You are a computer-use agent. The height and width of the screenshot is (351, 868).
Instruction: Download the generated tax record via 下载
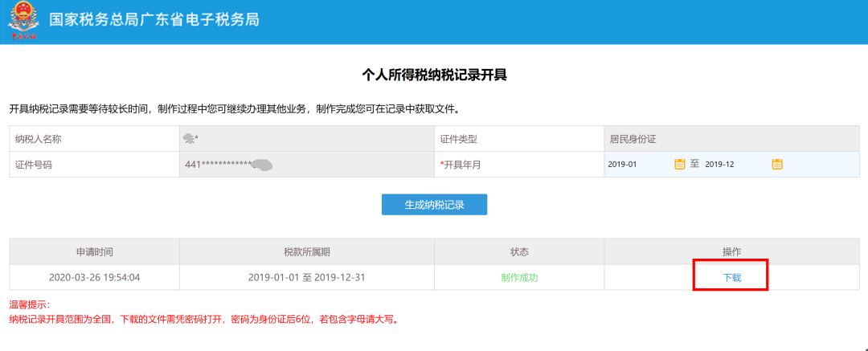point(731,277)
